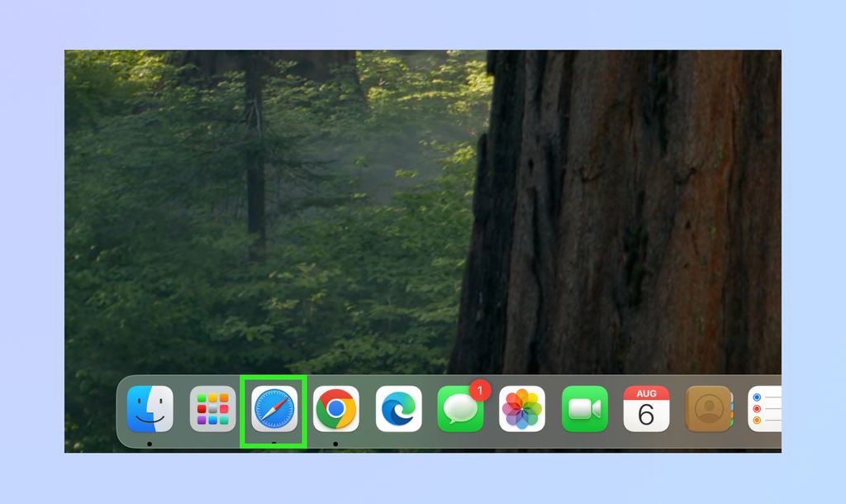846x504 pixels.
Task: Open the Contacts address book
Action: coord(708,407)
